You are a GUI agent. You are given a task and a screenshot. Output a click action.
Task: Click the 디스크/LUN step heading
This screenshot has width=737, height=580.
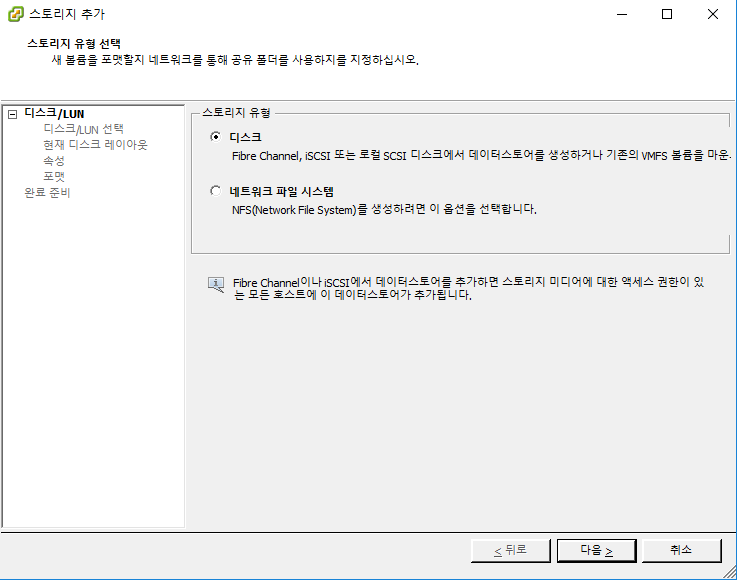(x=54, y=114)
